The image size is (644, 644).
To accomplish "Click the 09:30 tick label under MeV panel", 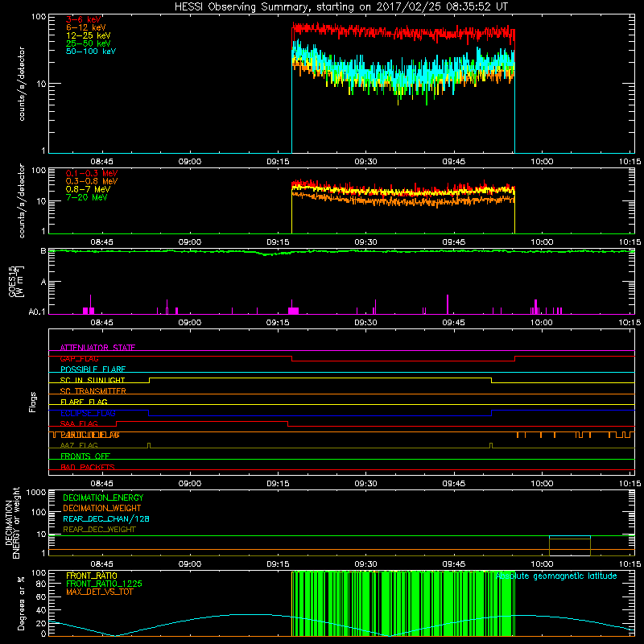I will [x=365, y=242].
